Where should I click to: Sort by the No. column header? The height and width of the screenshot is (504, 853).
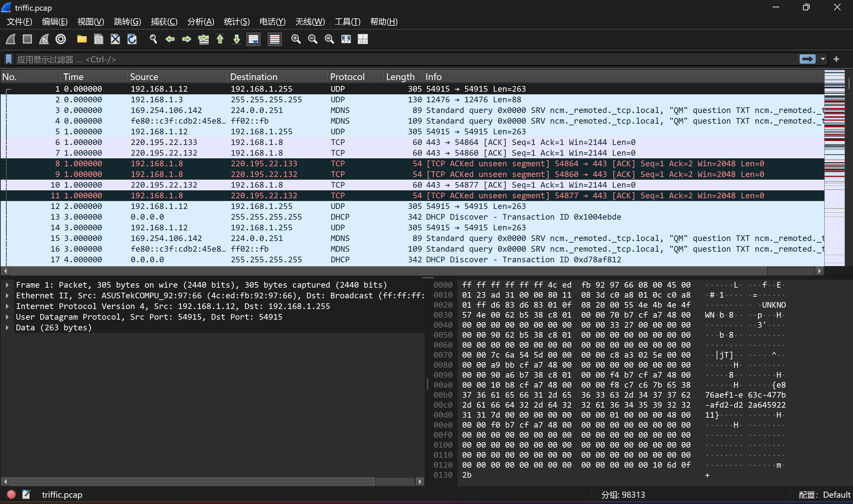pyautogui.click(x=31, y=77)
